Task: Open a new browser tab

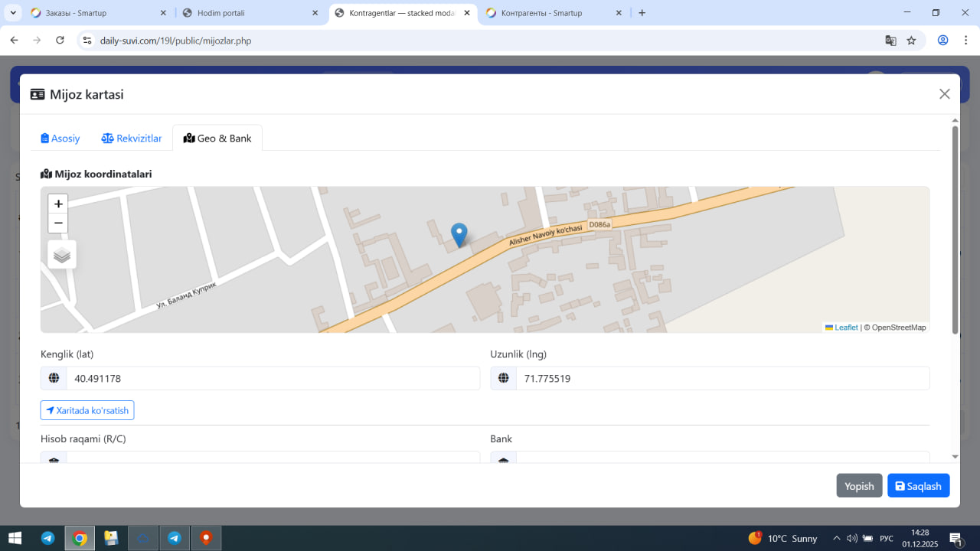Action: click(x=642, y=13)
